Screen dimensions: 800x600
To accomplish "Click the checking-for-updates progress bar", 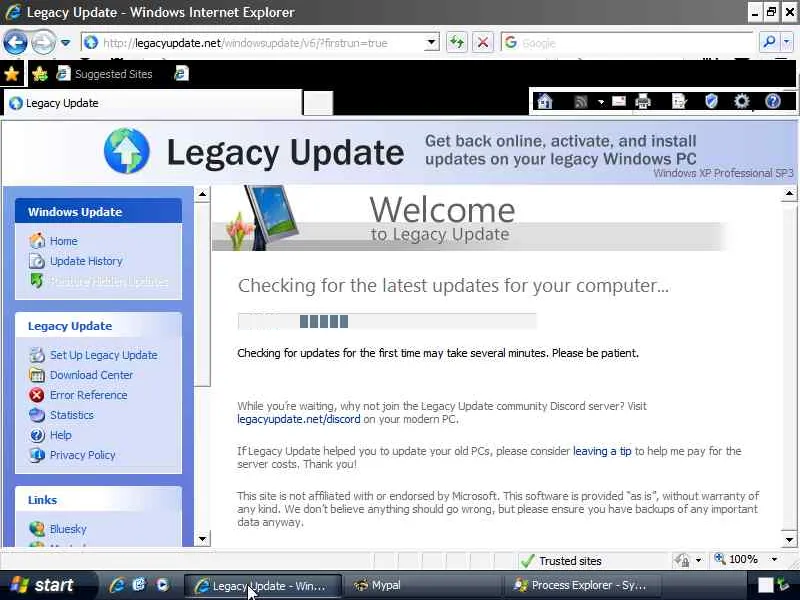I will click(x=387, y=321).
